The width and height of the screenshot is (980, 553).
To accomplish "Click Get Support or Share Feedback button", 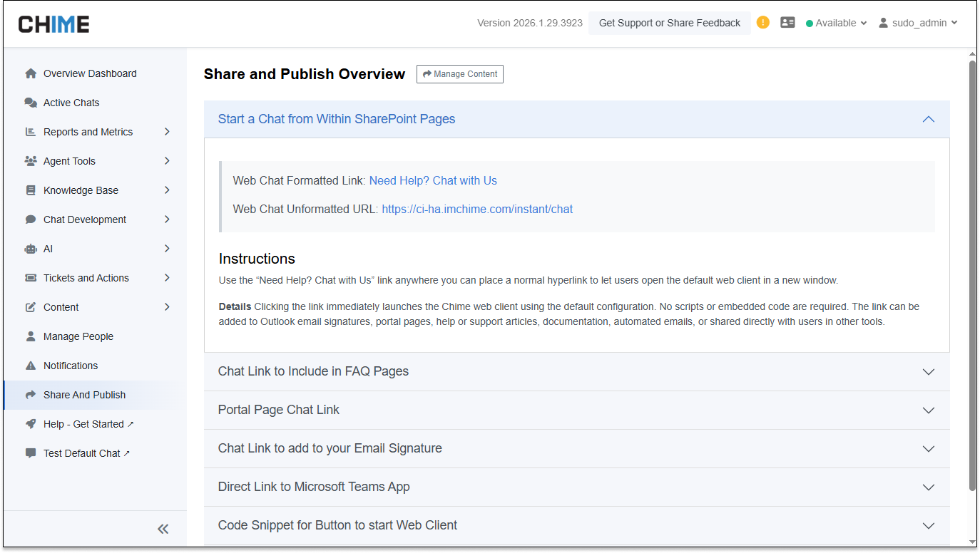I will point(669,23).
